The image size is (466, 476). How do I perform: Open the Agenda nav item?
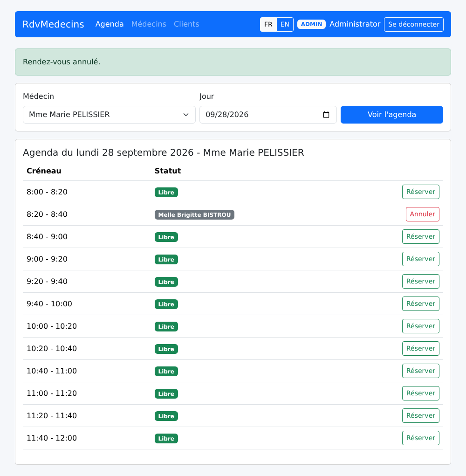pos(110,24)
